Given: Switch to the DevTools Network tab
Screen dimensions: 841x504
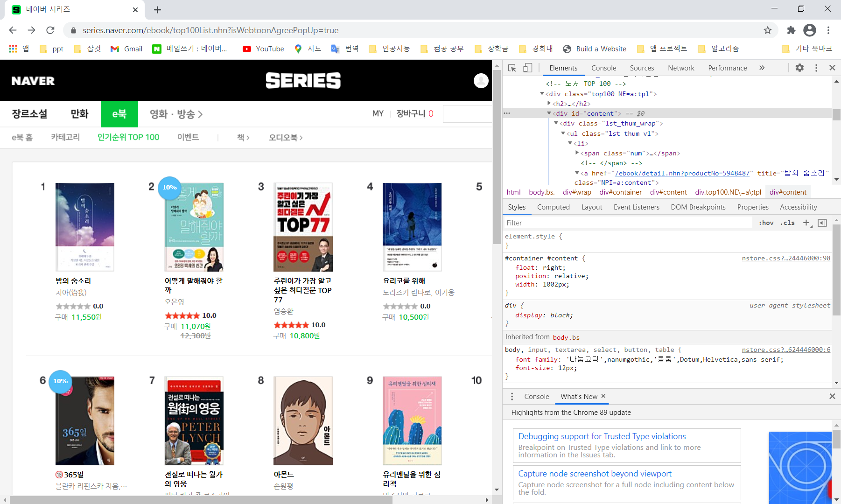Looking at the screenshot, I should (x=681, y=68).
